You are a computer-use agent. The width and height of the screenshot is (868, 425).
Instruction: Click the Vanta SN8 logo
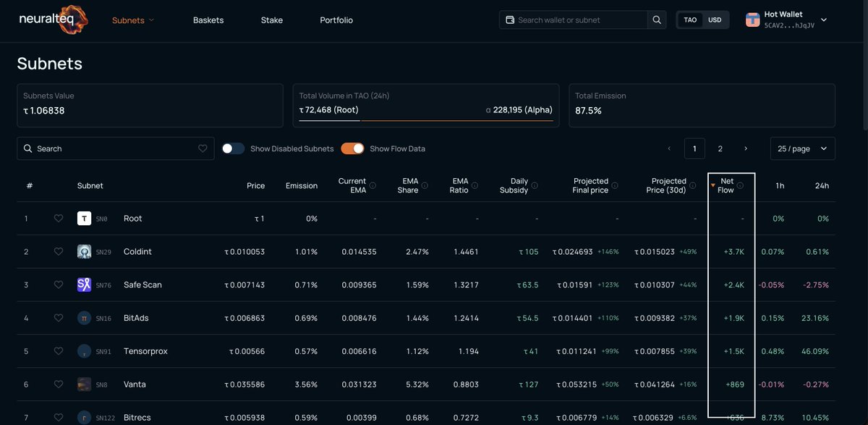(84, 385)
